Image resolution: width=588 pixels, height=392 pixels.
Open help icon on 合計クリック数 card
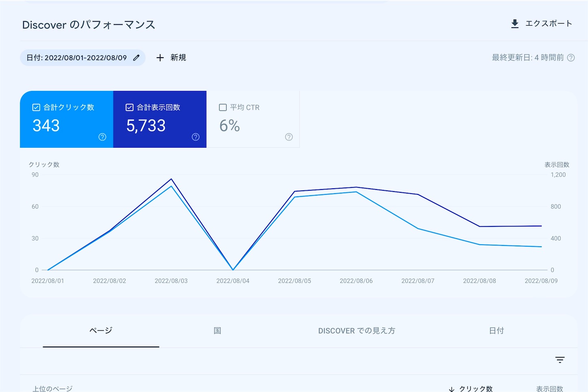102,137
